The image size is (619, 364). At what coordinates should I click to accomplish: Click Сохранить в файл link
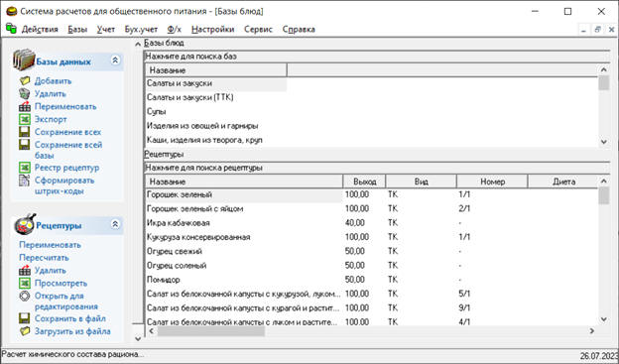[x=69, y=318]
